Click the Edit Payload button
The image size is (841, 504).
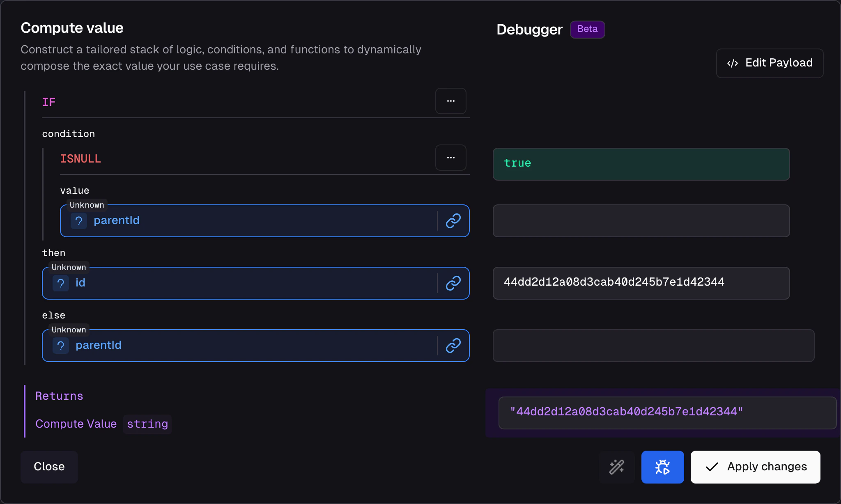[x=770, y=63]
